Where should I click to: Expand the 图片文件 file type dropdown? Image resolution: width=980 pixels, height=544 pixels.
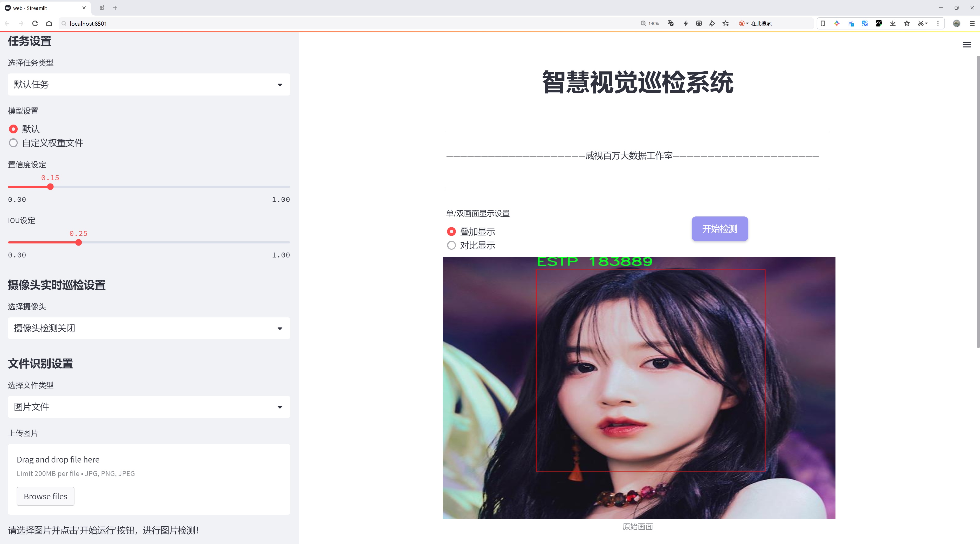(x=149, y=407)
